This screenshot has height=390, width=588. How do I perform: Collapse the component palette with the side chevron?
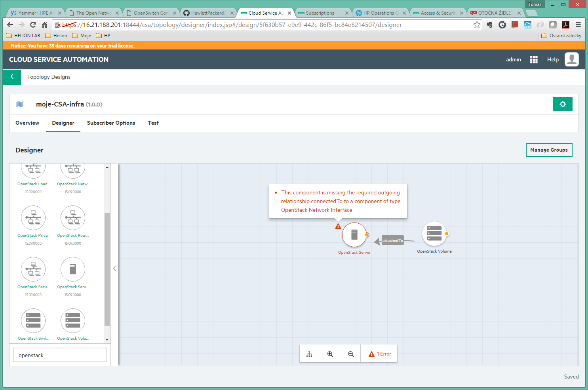pos(114,268)
